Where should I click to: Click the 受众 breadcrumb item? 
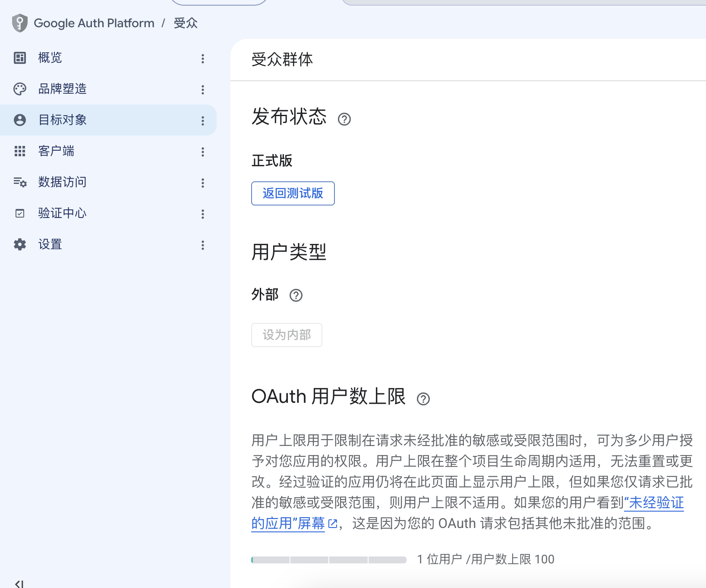coord(186,23)
